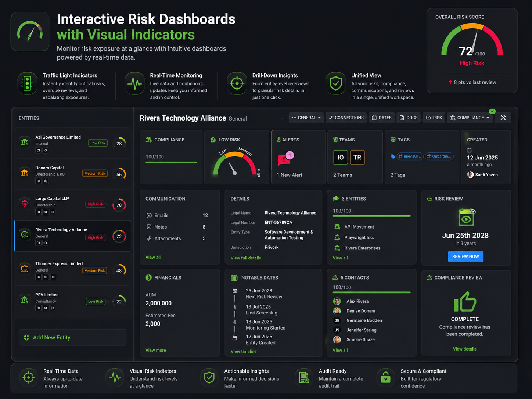Viewport: 532px width, 399px height.
Task: Click the Financials dollar icon
Action: click(148, 277)
